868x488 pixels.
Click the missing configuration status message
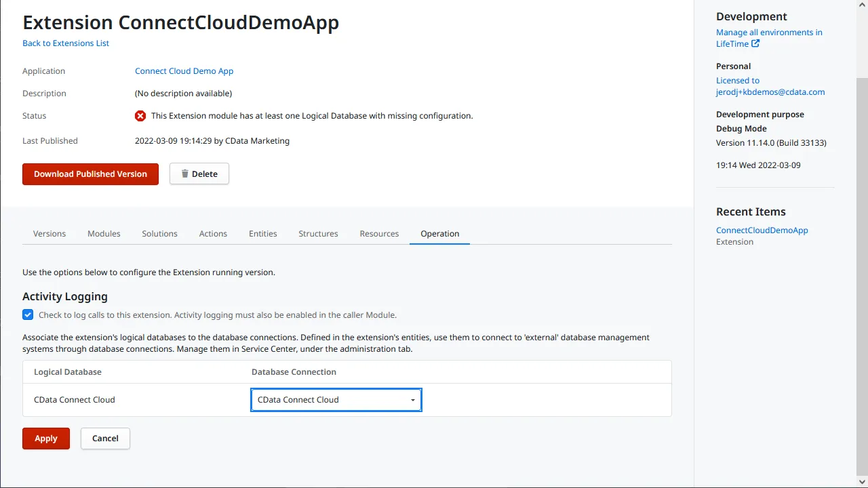312,116
